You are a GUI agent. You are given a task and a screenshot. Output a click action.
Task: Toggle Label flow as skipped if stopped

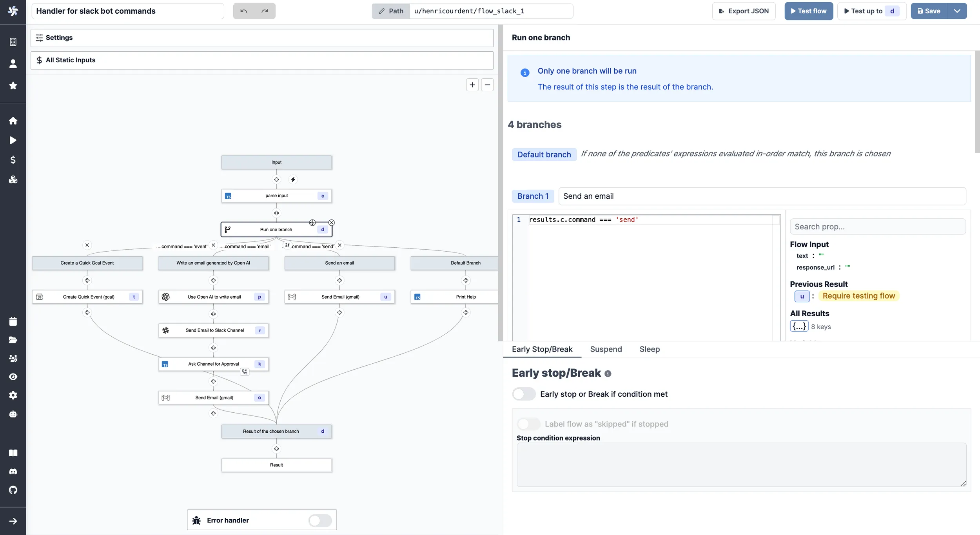pyautogui.click(x=528, y=424)
